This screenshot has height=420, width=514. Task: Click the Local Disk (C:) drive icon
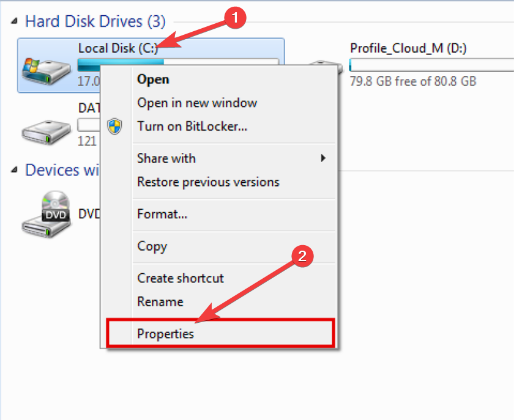45,68
